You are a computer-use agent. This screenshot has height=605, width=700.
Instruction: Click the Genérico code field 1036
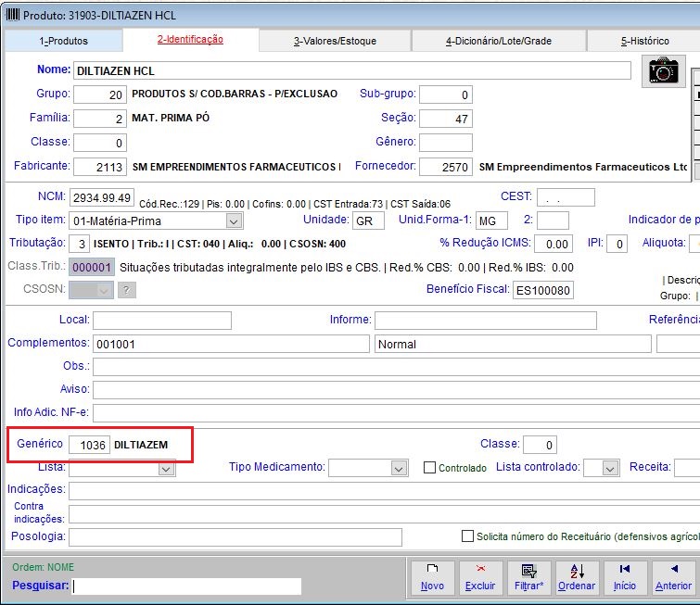89,445
